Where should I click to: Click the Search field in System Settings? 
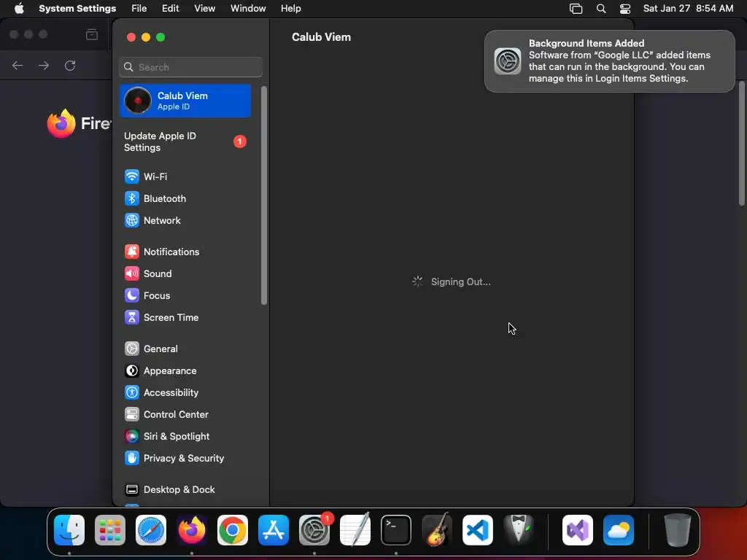click(x=190, y=67)
